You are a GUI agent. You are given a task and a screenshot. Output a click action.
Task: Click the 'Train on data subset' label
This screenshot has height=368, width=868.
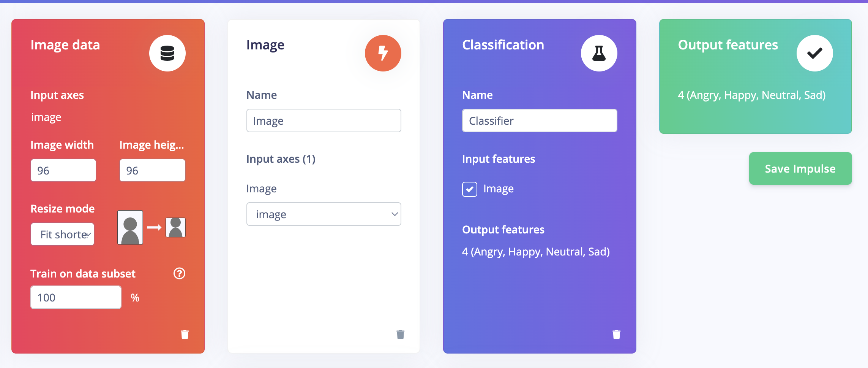[83, 274]
